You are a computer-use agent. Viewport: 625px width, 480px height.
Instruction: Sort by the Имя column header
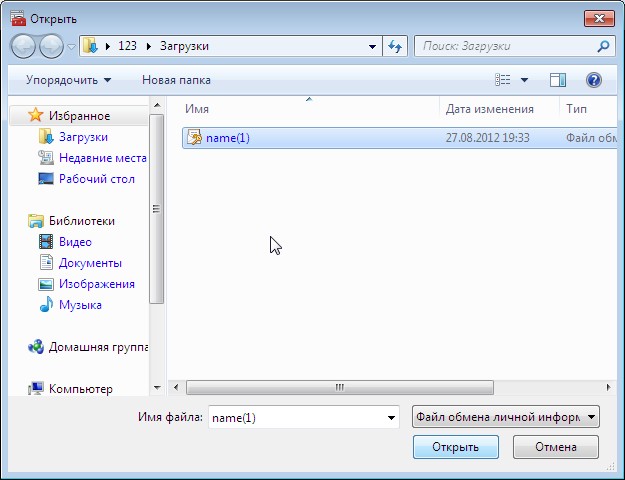coord(197,109)
